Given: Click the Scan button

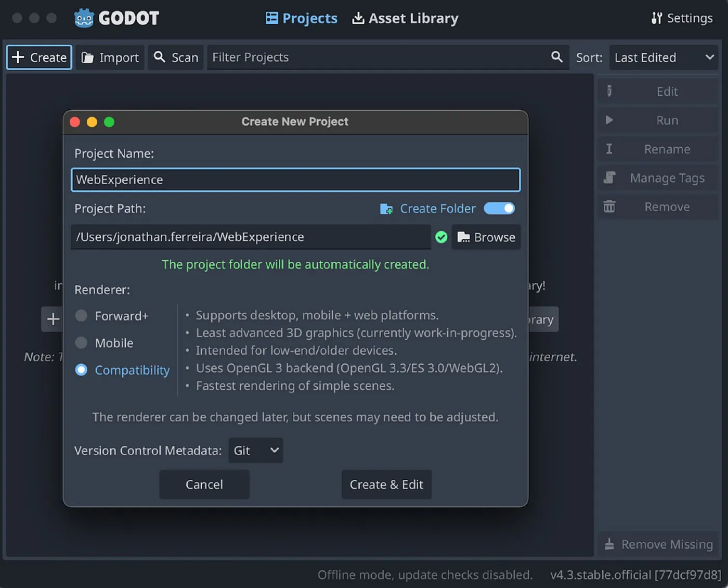Looking at the screenshot, I should (176, 57).
